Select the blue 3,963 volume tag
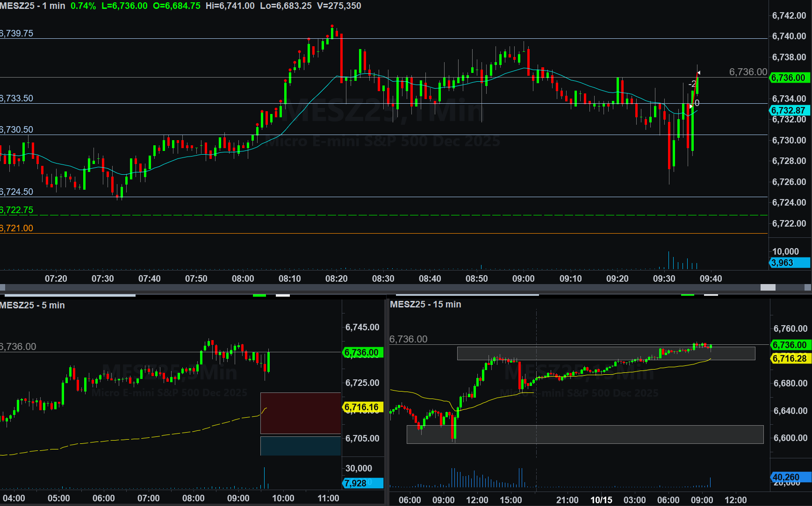The width and height of the screenshot is (812, 506). (789, 263)
